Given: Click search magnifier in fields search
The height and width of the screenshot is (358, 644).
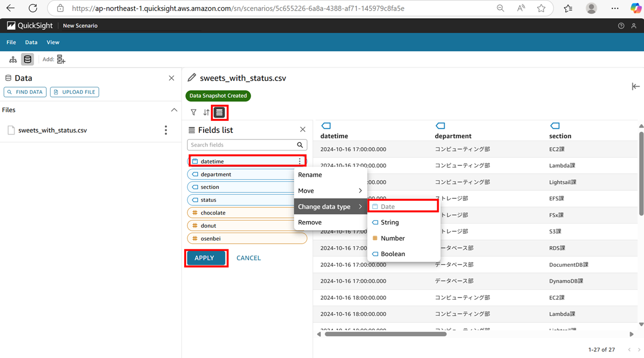Looking at the screenshot, I should coord(300,145).
